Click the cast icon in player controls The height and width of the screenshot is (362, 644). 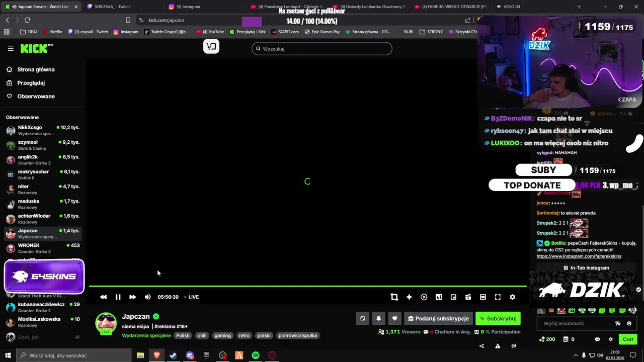point(468,297)
